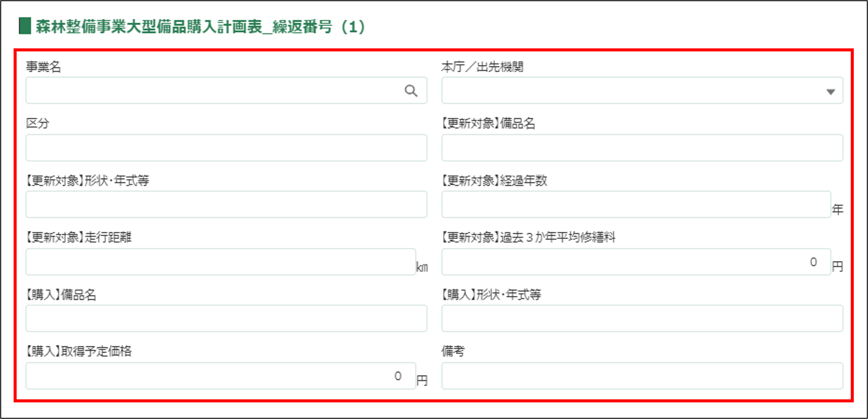This screenshot has height=419, width=868.
Task: Select the 備考 remarks field
Action: point(642,376)
